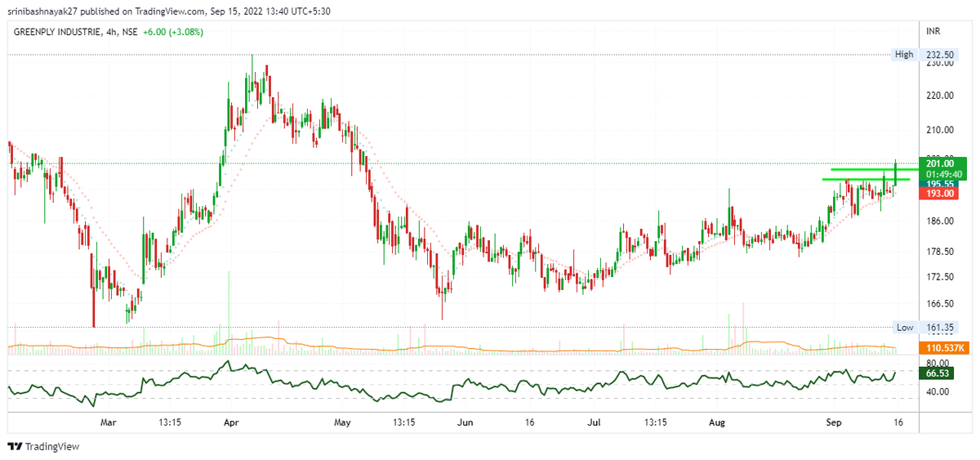The height and width of the screenshot is (460, 980).
Task: Click the Sep label on time axis
Action: pyautogui.click(x=834, y=422)
